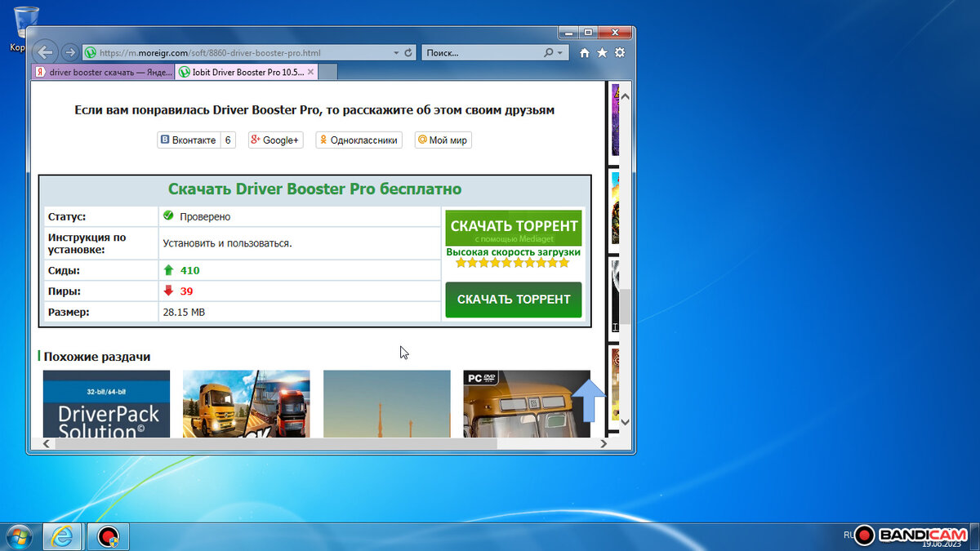Open a new blank tab
The height and width of the screenshot is (551, 980).
[327, 72]
